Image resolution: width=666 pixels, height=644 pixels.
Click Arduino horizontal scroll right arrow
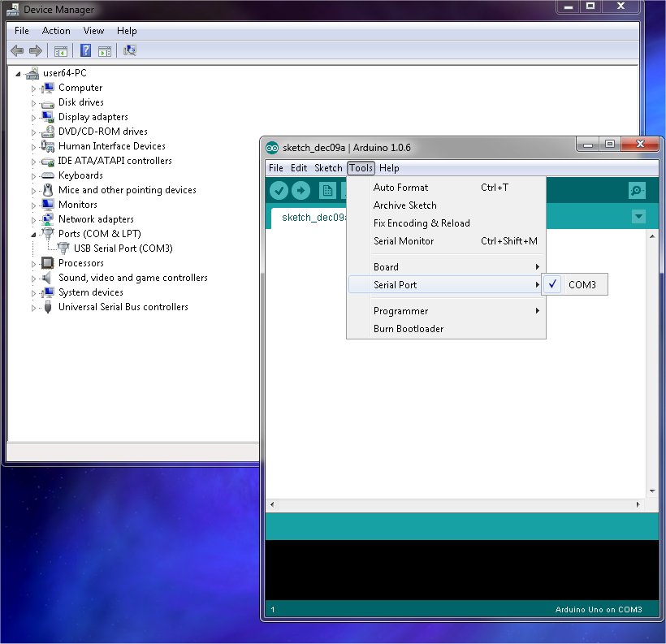[638, 504]
